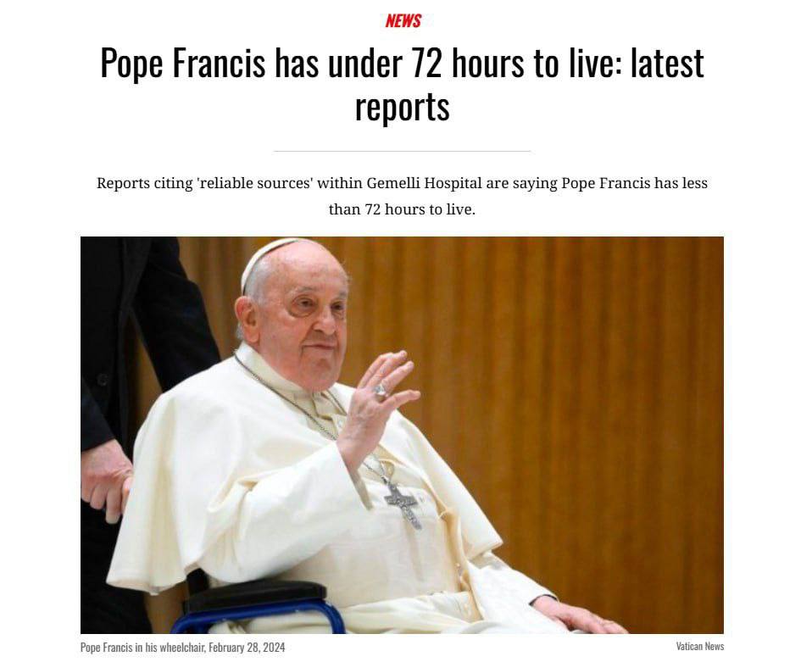Click the black wheelchair armrest pad

(x=256, y=595)
